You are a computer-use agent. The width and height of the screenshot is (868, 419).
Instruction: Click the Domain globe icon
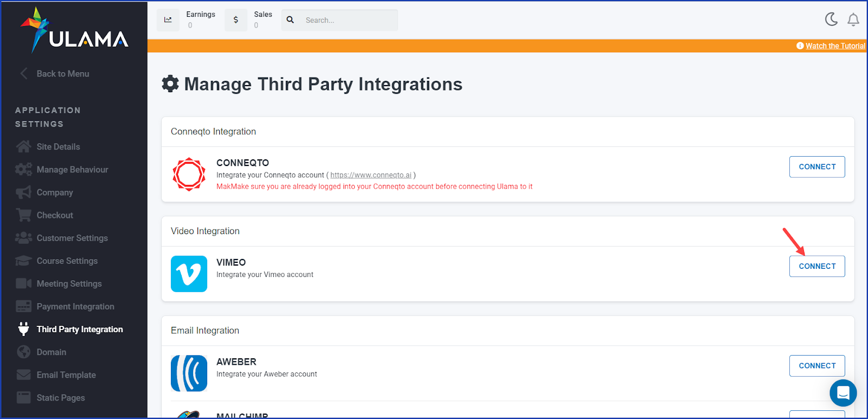click(23, 352)
